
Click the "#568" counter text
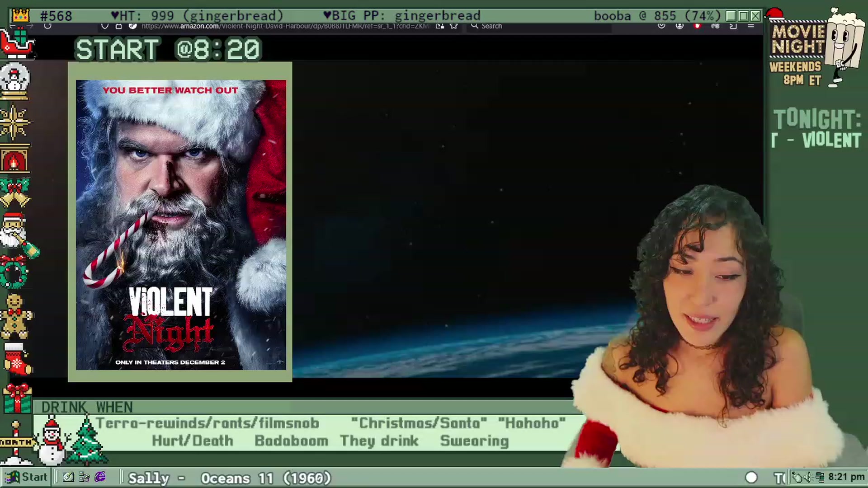(x=56, y=16)
